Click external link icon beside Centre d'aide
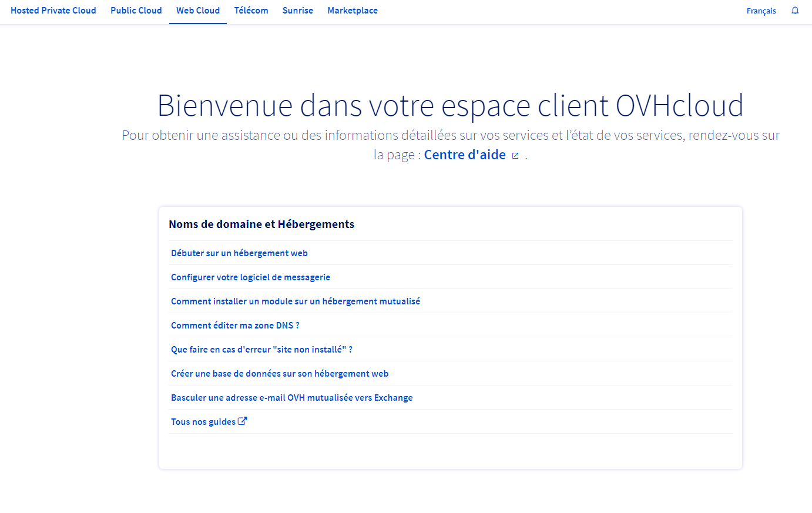Image resolution: width=812 pixels, height=513 pixels. pyautogui.click(x=515, y=156)
